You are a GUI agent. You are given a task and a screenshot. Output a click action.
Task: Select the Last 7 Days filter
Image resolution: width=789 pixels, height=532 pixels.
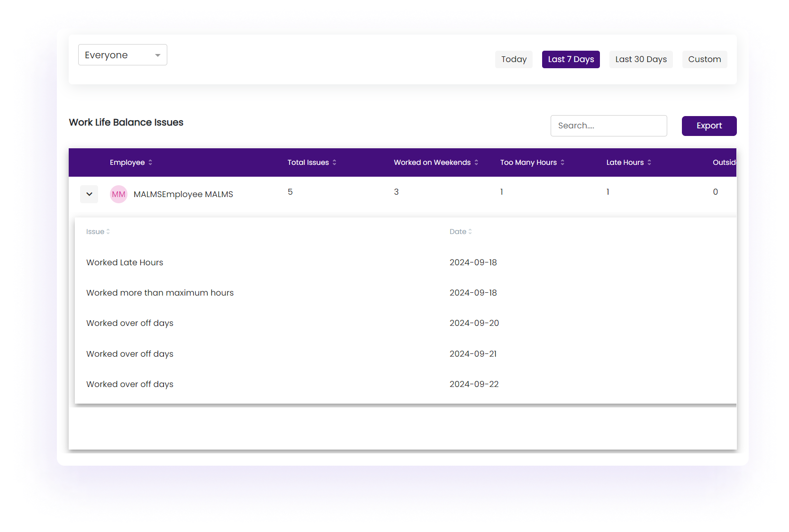click(x=571, y=59)
